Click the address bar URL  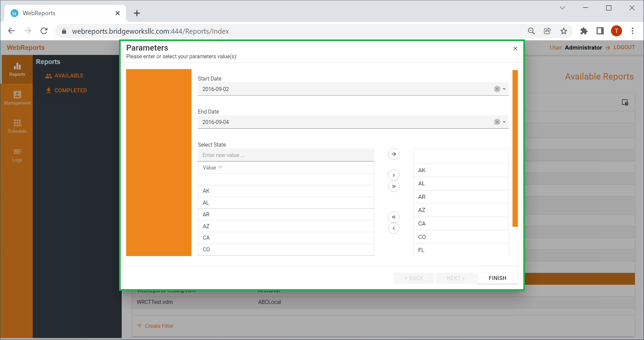tap(150, 31)
